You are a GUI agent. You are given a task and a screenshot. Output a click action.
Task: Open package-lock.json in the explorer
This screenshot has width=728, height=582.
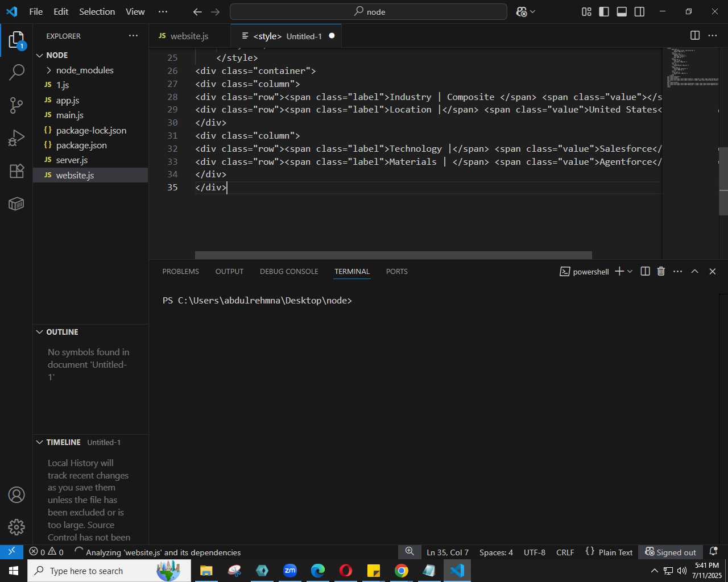[91, 130]
